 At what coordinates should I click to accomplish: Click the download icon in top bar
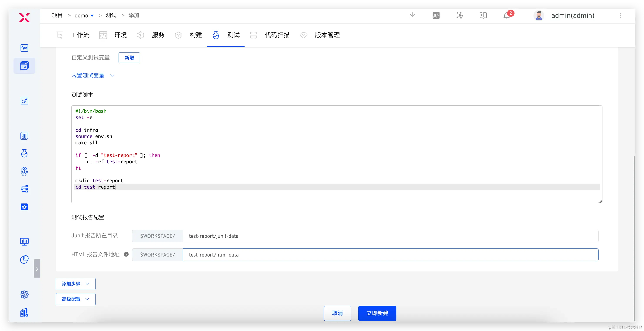click(x=412, y=15)
